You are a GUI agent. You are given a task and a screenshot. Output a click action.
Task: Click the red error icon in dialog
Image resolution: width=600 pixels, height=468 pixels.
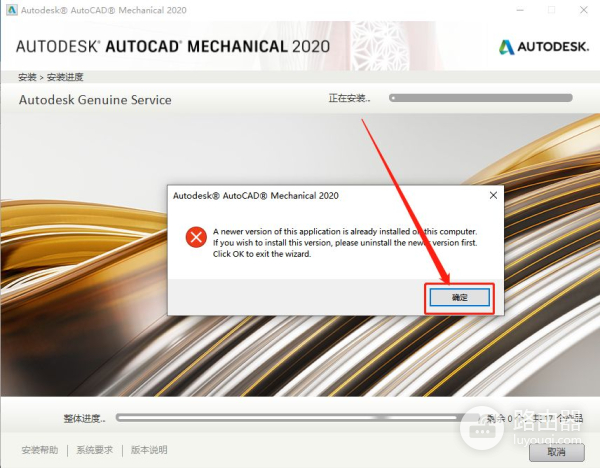point(196,237)
